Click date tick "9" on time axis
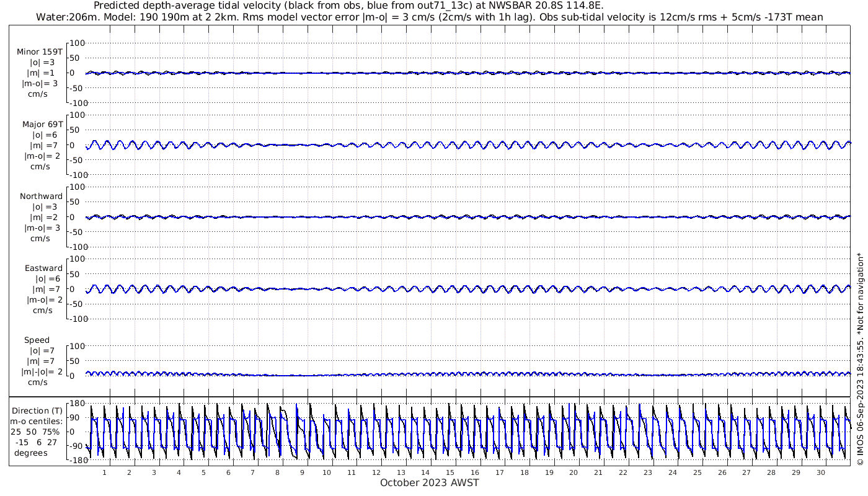868x496 pixels. pyautogui.click(x=302, y=472)
